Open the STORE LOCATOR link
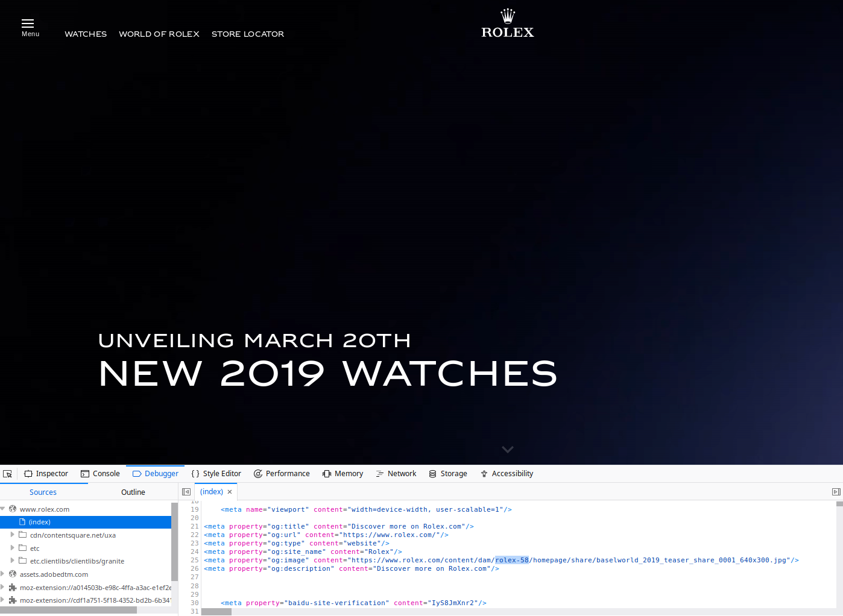This screenshot has width=843, height=616. [248, 34]
